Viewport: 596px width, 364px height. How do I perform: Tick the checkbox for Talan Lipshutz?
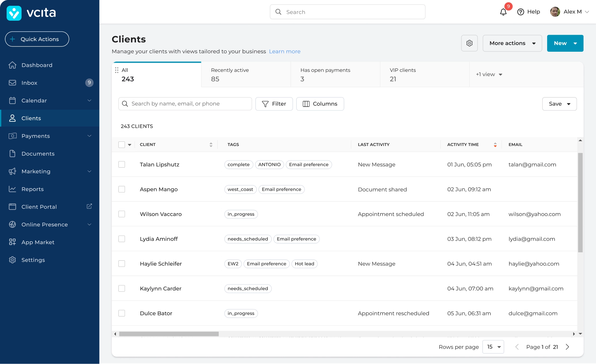tap(122, 165)
